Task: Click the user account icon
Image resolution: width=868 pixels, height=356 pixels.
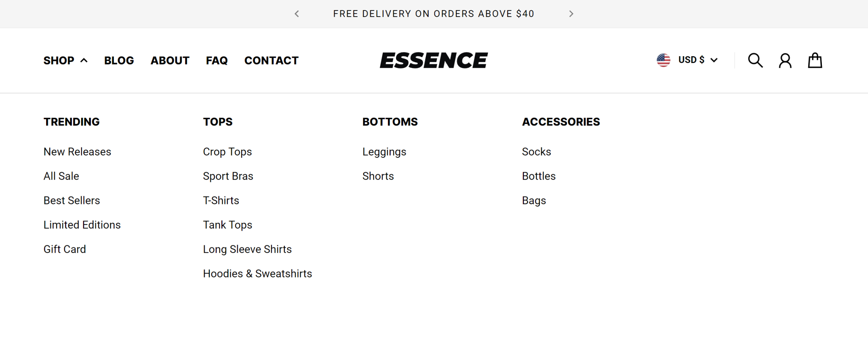Action: 785,61
